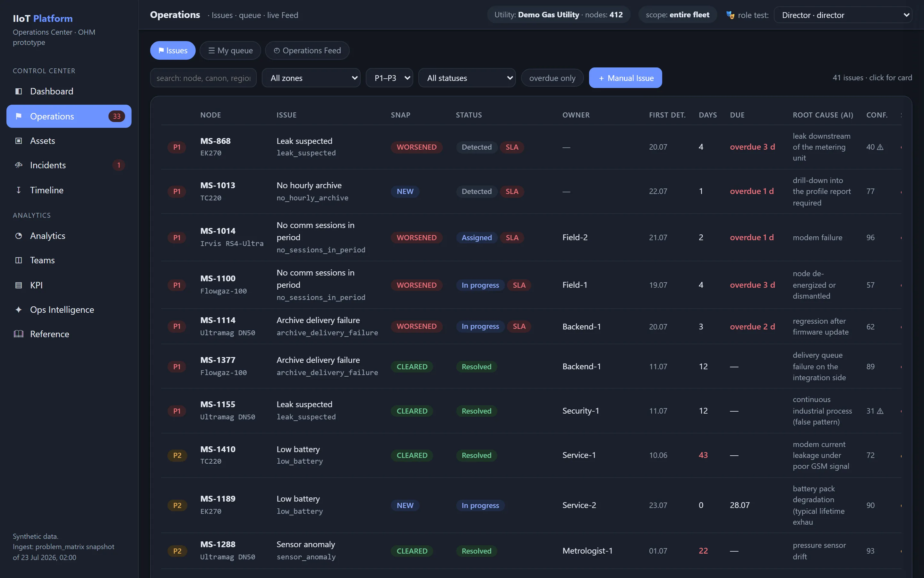
Task: Click the scope entire fleet pill
Action: [678, 15]
